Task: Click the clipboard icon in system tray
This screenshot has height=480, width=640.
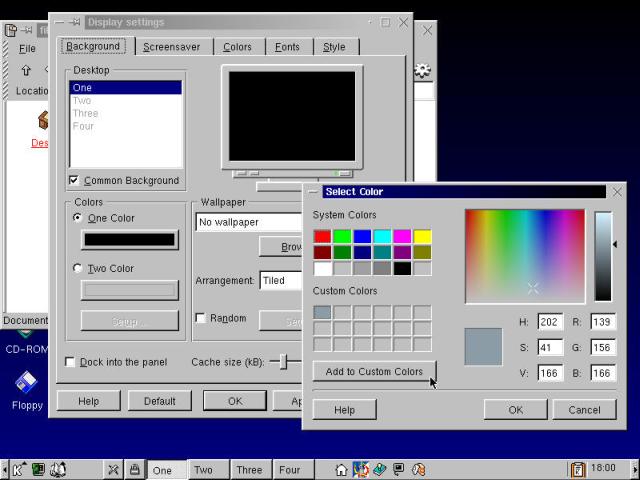Action: [577, 469]
